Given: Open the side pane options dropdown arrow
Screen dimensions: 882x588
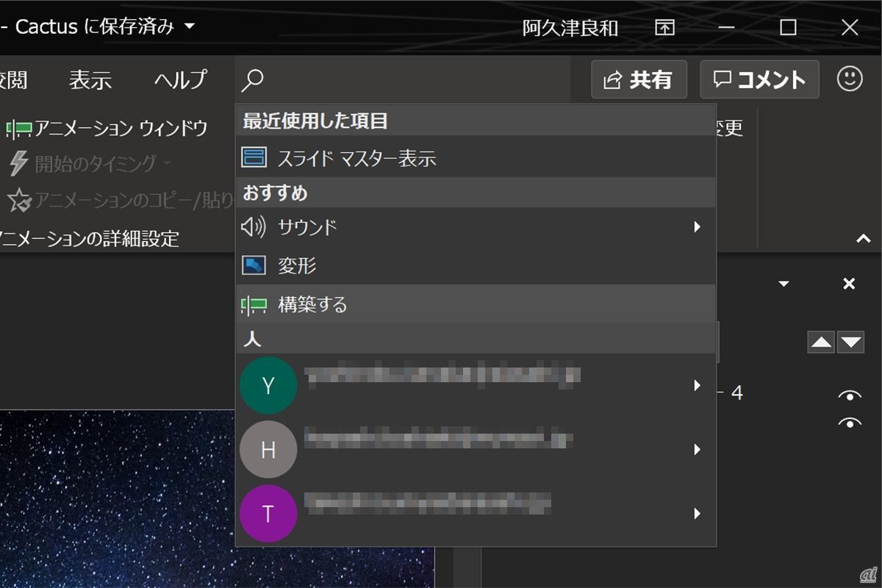Looking at the screenshot, I should click(x=784, y=284).
